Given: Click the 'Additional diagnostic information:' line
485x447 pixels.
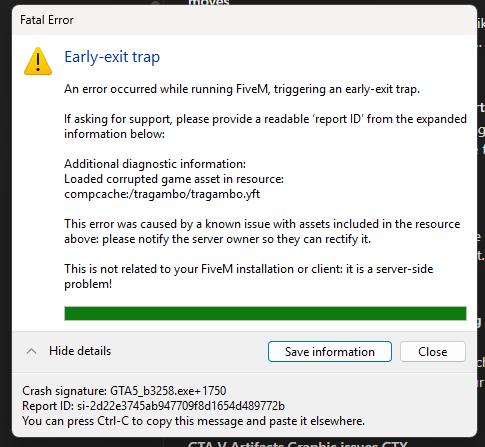Looking at the screenshot, I should pyautogui.click(x=155, y=164).
